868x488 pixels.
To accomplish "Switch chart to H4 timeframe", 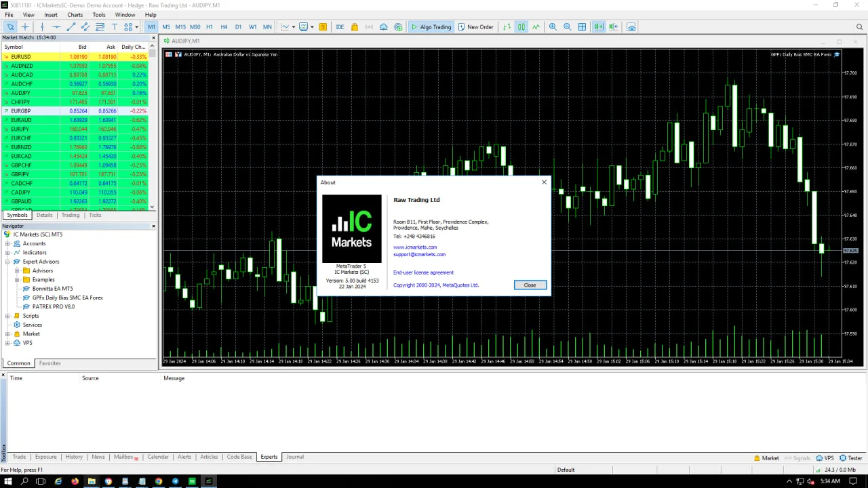I will pyautogui.click(x=224, y=27).
